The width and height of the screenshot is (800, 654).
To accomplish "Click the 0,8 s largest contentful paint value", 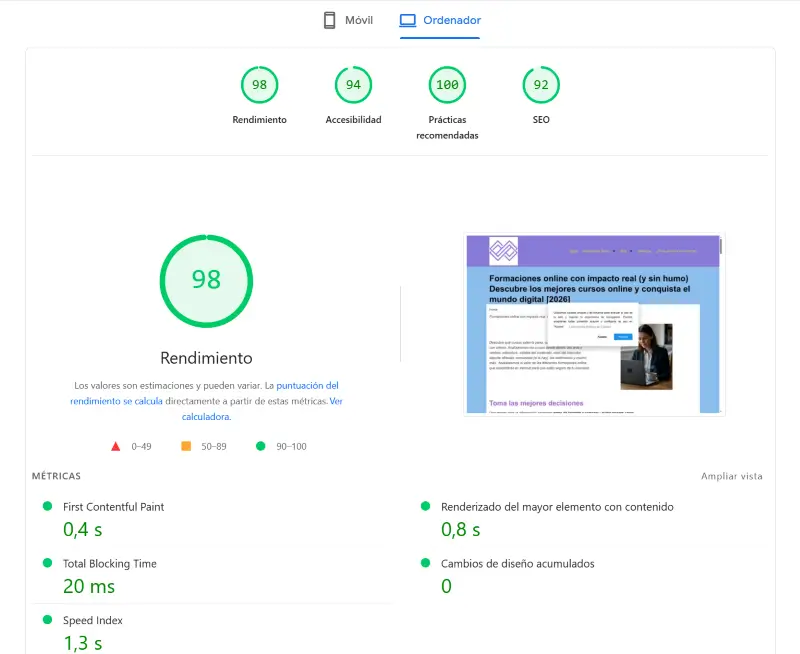I will click(x=461, y=530).
